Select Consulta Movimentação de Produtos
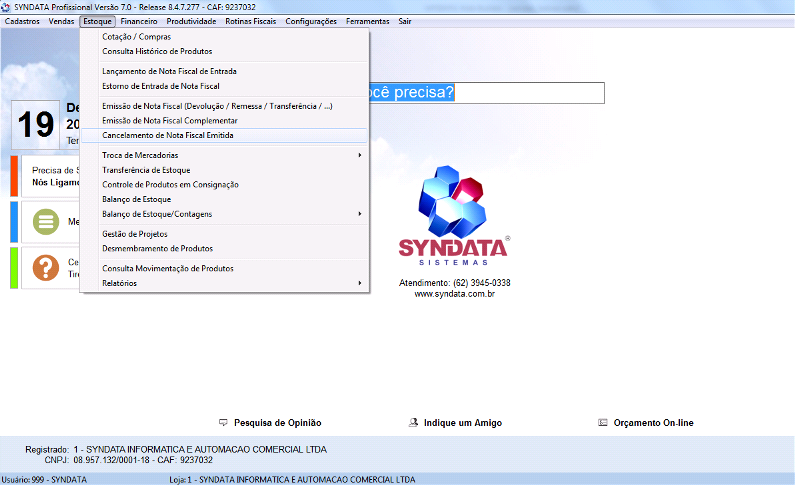 224,268
